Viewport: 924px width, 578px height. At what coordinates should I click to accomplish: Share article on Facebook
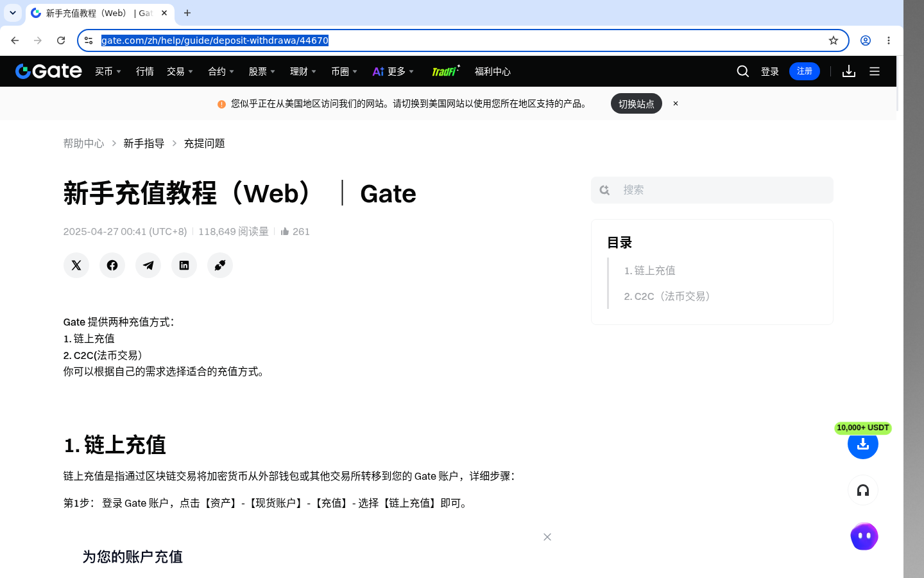pyautogui.click(x=112, y=265)
